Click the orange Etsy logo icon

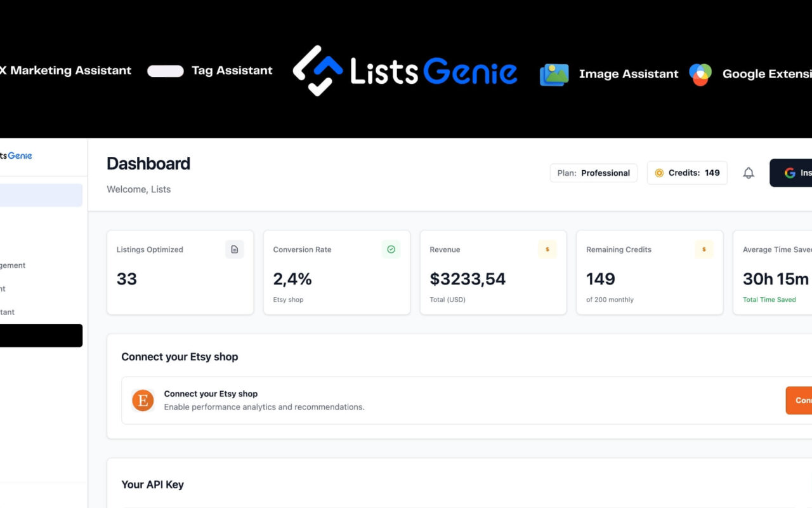[x=143, y=400]
